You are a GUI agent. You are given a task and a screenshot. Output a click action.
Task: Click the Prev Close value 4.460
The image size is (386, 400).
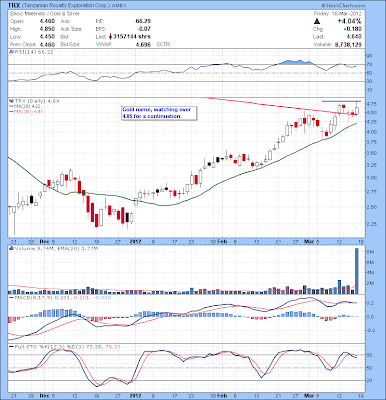47,44
